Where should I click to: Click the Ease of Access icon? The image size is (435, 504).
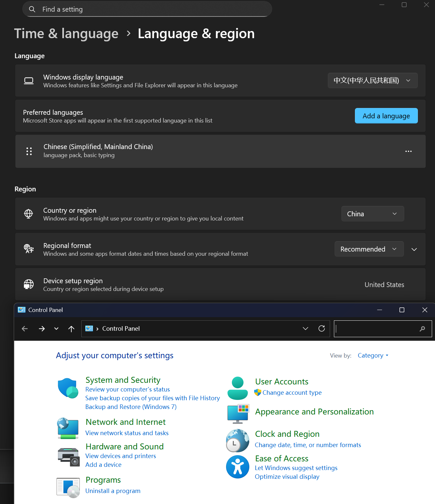[238, 467]
